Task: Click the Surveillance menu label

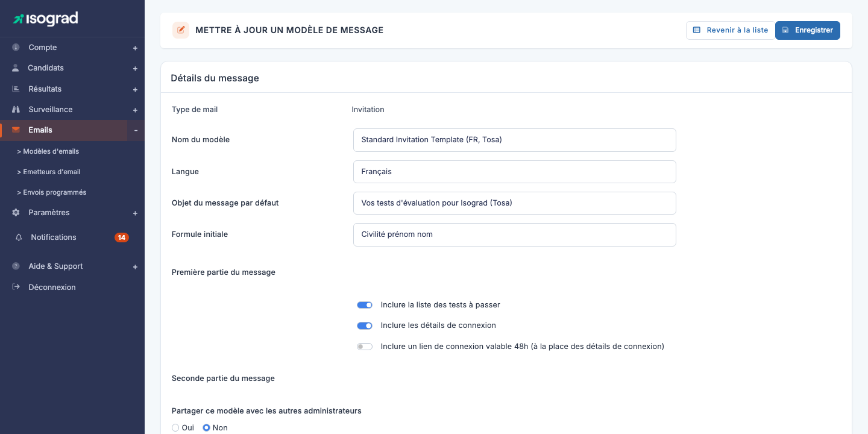Action: [x=51, y=110]
